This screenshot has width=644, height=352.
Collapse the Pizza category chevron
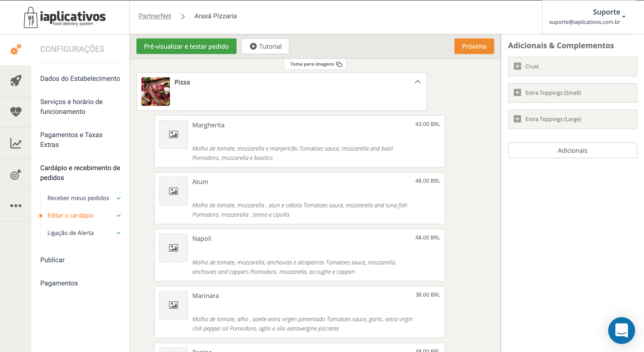pos(417,82)
